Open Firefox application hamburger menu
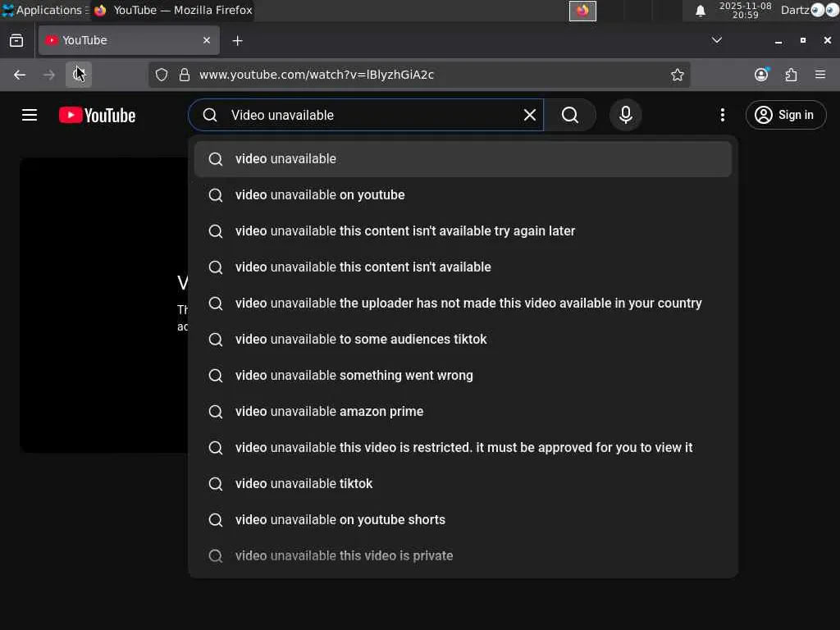 (x=820, y=75)
